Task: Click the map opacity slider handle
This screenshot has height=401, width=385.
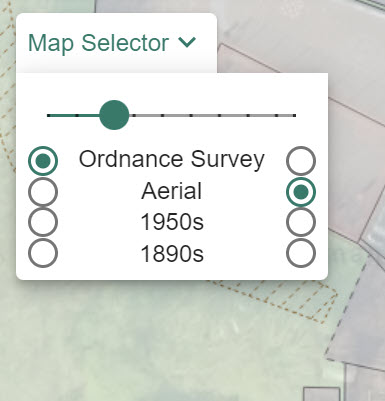Action: click(x=114, y=115)
